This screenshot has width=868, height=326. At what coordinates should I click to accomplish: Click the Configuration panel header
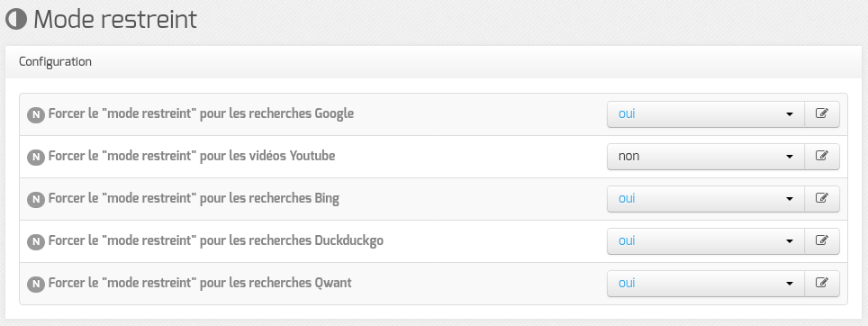[x=433, y=62]
